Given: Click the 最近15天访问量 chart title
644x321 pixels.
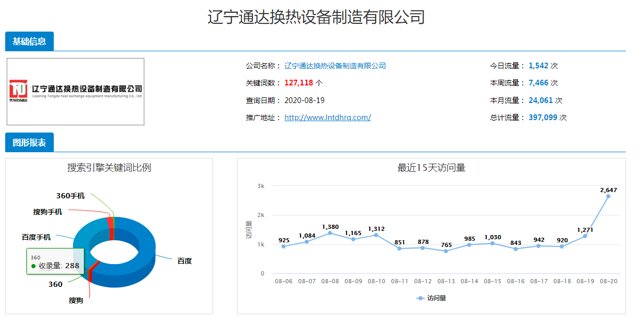Looking at the screenshot, I should 431,168.
